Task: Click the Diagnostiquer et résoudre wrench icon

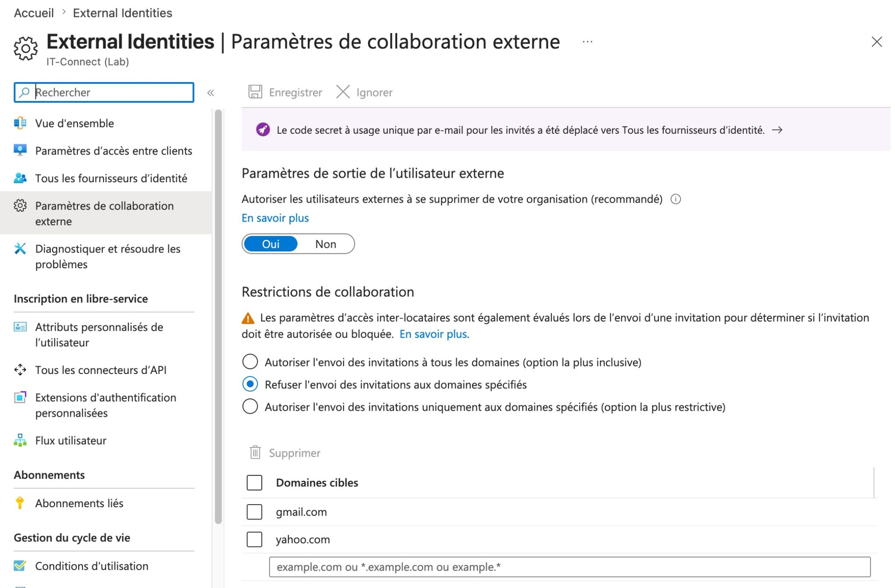Action: [x=20, y=249]
